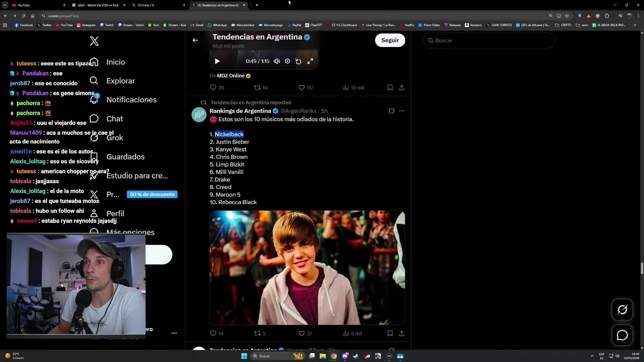Open the @ArgenRanks handle link
The width and height of the screenshot is (644, 362).
(x=298, y=111)
